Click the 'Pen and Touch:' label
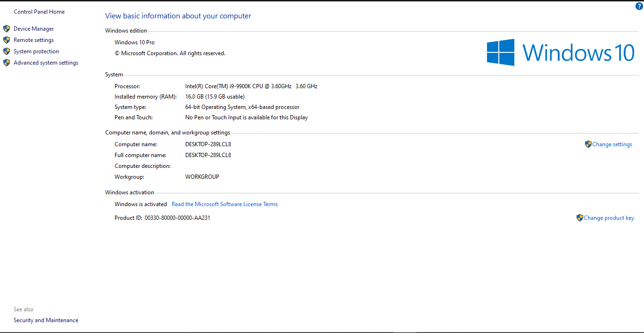This screenshot has height=333, width=644. [x=134, y=117]
